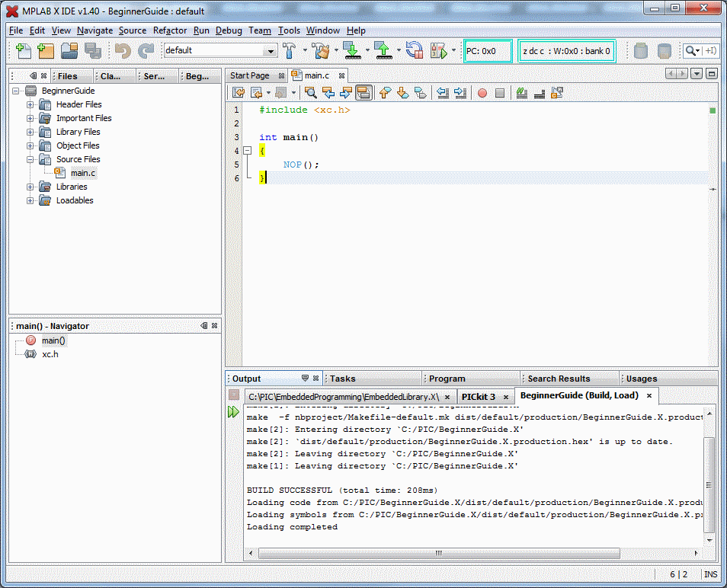
Task: Click the New Project toolbar icon
Action: [x=46, y=50]
